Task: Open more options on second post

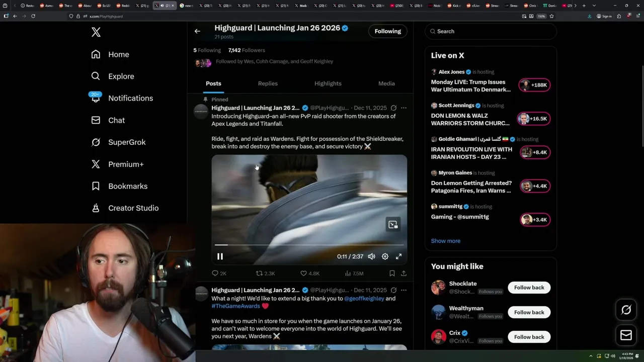Action: 404,290
